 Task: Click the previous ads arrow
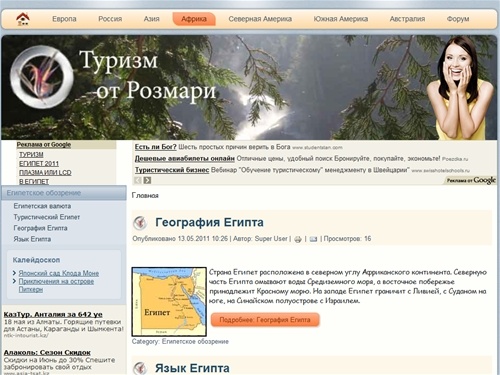point(138,180)
